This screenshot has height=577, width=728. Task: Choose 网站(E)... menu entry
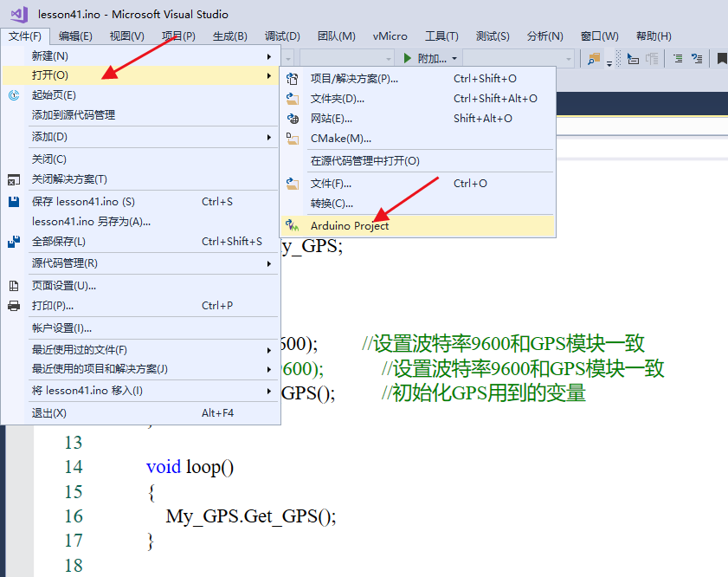pyautogui.click(x=417, y=119)
